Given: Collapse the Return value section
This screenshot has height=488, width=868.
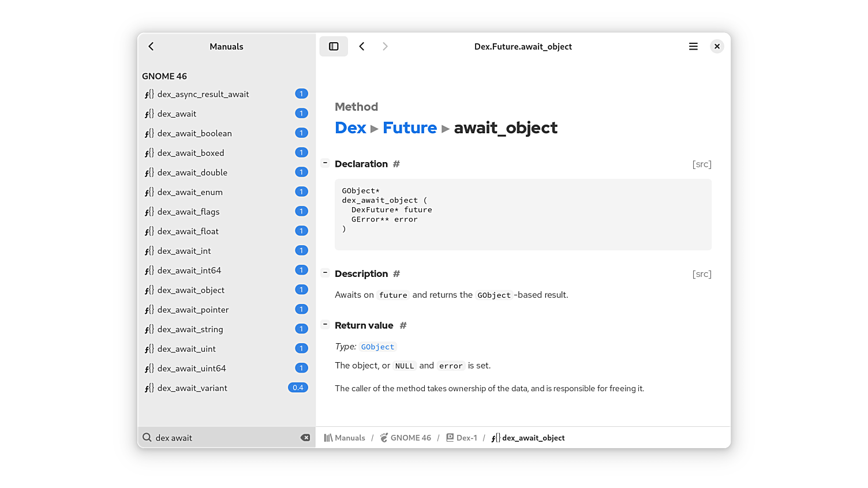Looking at the screenshot, I should point(325,325).
